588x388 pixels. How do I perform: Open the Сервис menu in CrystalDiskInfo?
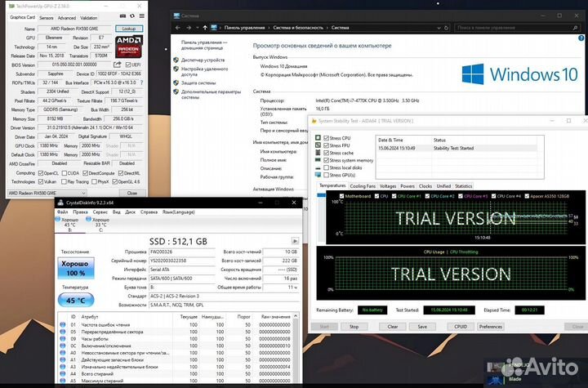pyautogui.click(x=100, y=212)
